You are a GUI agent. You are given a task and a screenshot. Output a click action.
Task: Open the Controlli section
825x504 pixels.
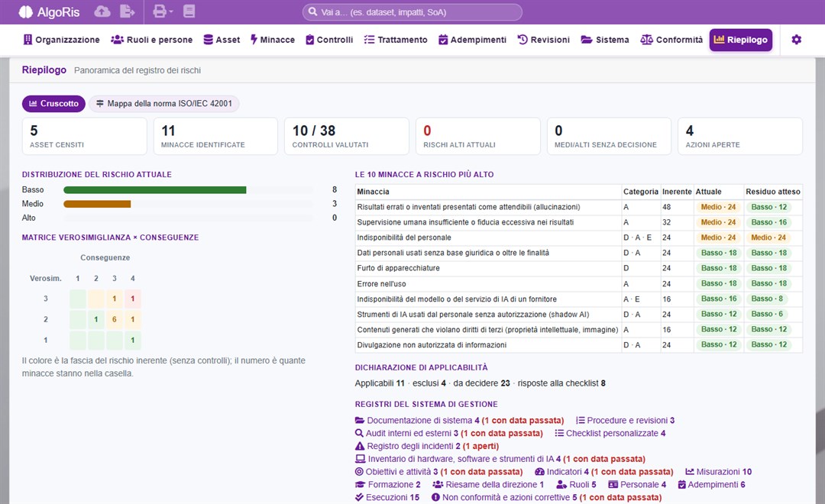click(x=329, y=40)
